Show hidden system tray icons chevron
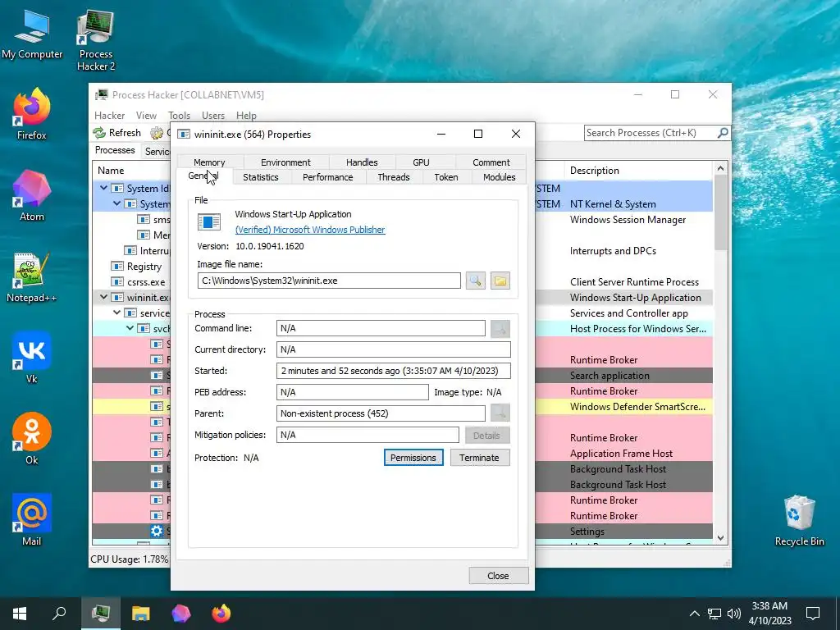Viewport: 840px width, 630px height. point(694,614)
